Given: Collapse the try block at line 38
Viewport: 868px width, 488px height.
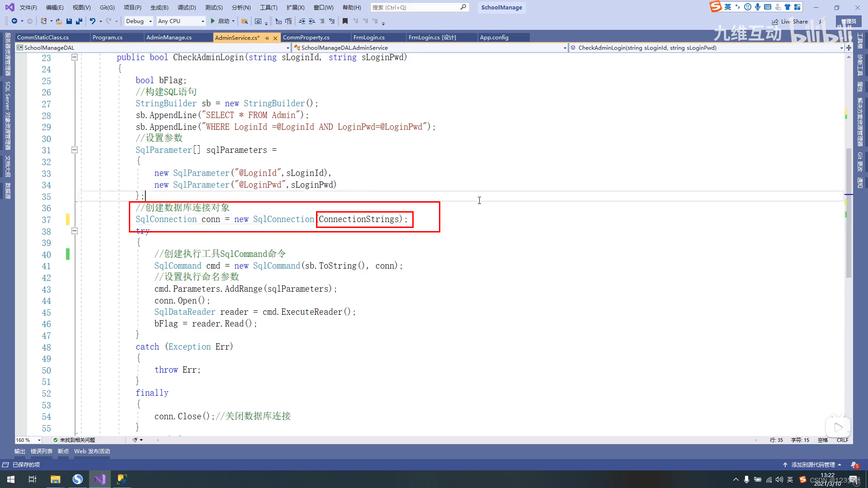Looking at the screenshot, I should coord(75,231).
